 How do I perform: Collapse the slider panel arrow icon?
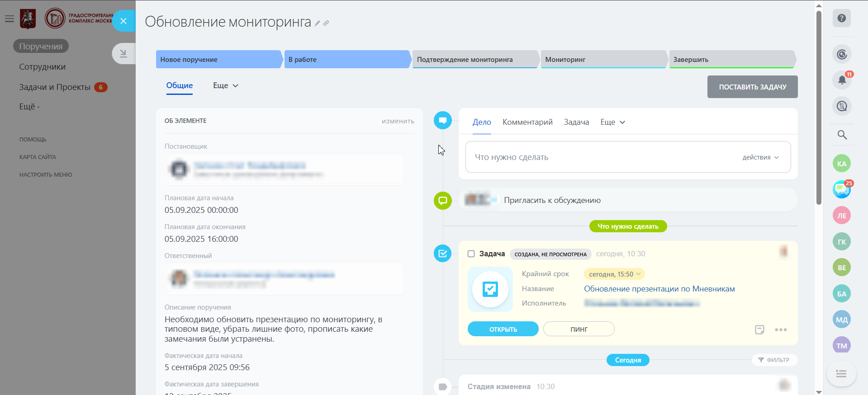(x=123, y=54)
